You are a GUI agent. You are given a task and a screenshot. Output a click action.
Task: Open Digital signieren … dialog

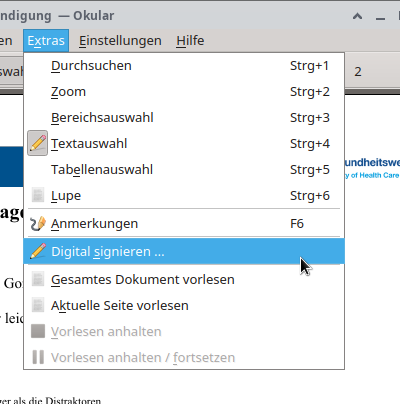pyautogui.click(x=184, y=251)
